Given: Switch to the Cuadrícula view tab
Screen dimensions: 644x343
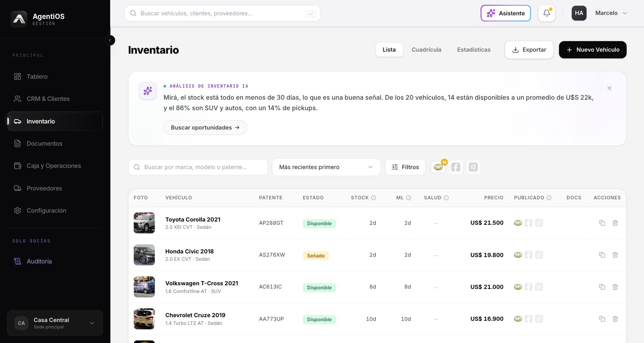Looking at the screenshot, I should [427, 50].
